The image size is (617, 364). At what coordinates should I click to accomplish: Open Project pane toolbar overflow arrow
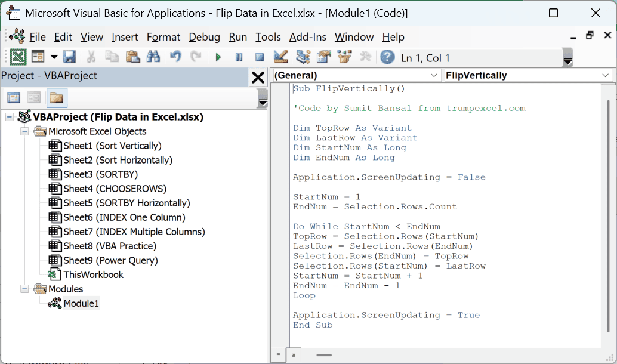pyautogui.click(x=263, y=98)
